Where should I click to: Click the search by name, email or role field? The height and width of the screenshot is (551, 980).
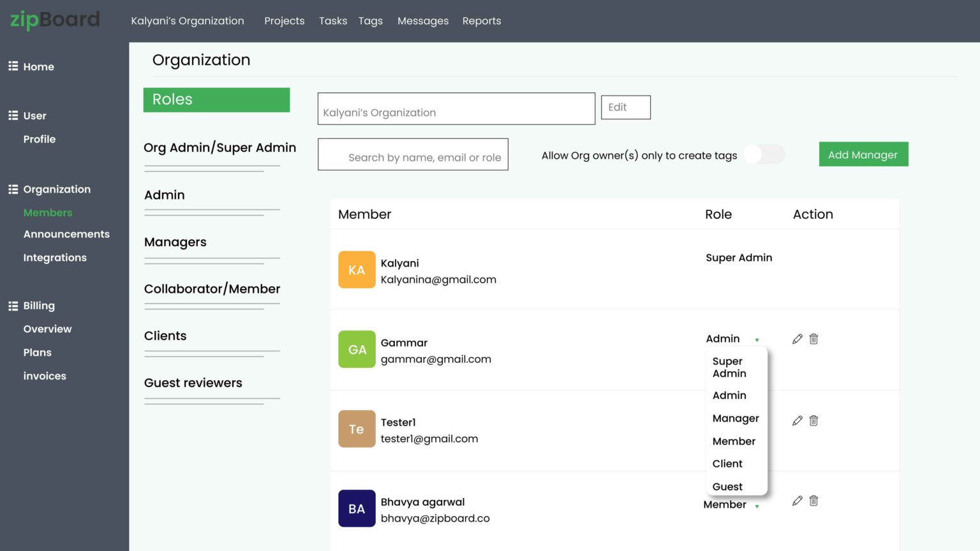[413, 154]
